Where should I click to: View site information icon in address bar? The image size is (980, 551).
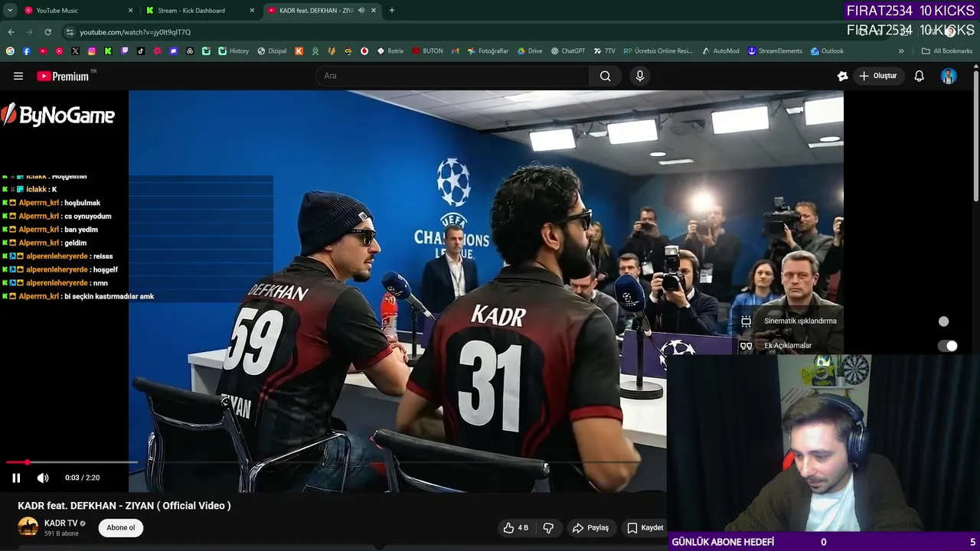70,32
